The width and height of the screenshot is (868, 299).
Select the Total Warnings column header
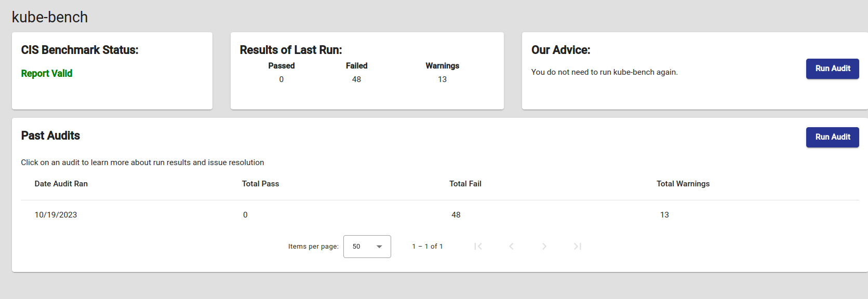click(x=683, y=184)
